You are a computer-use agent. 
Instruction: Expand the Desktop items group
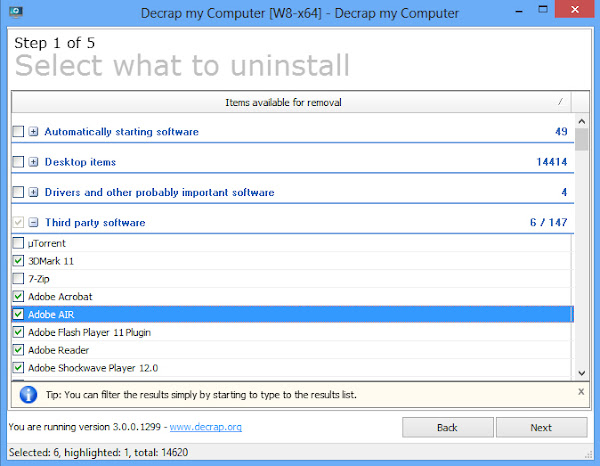pyautogui.click(x=34, y=162)
